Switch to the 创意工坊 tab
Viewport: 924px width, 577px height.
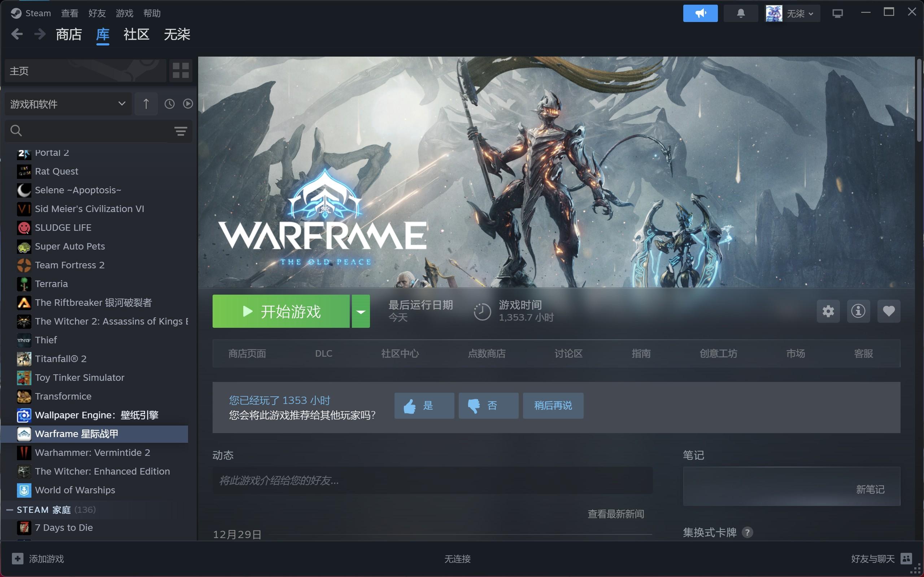click(x=718, y=353)
